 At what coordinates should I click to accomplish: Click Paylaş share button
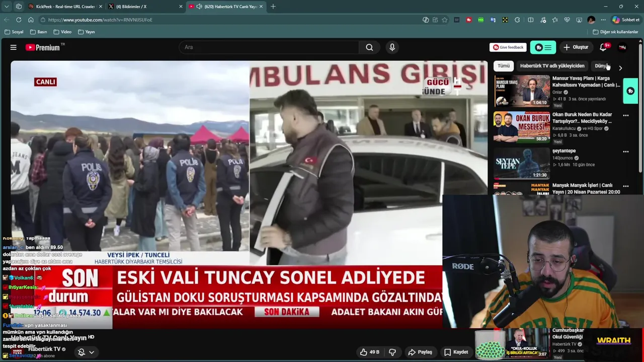coord(420,352)
